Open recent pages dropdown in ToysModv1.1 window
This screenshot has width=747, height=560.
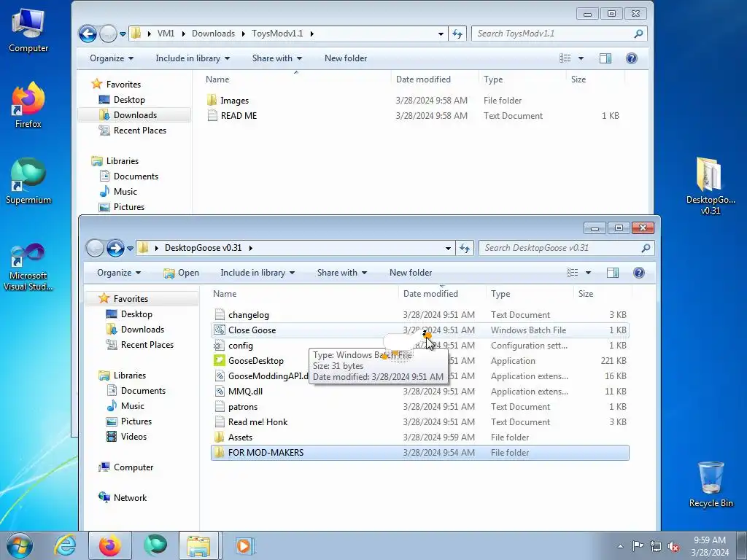click(x=123, y=34)
